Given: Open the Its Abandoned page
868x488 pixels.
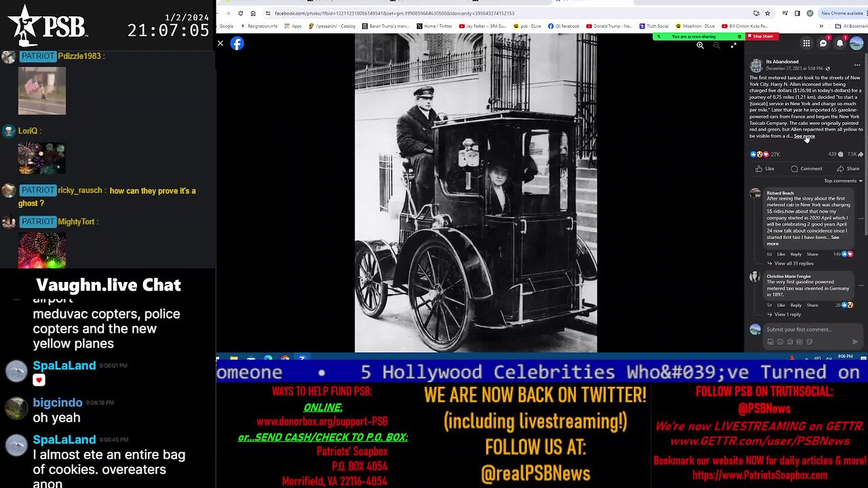Looking at the screenshot, I should [782, 62].
